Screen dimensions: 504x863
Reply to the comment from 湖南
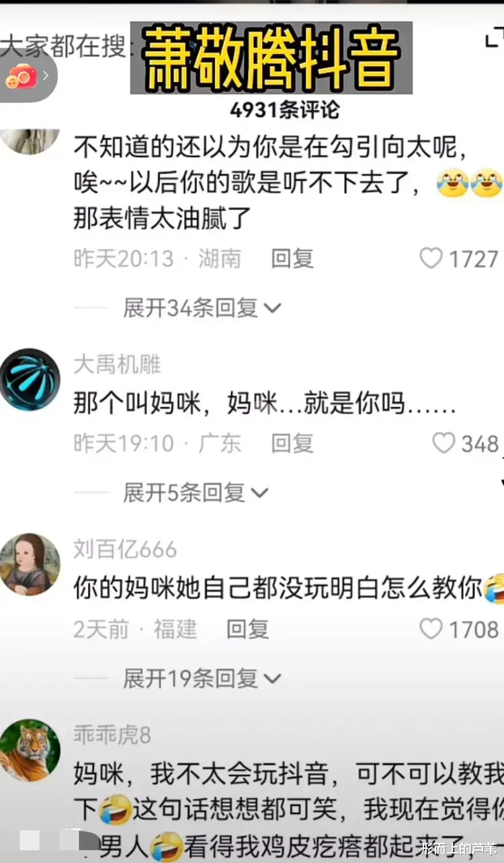coord(292,258)
